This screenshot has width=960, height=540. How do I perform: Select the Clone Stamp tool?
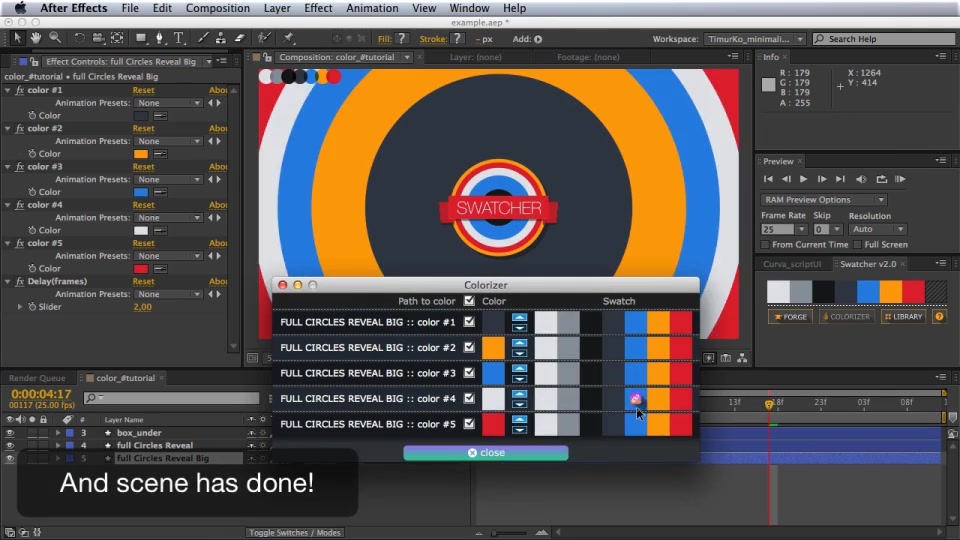(x=220, y=38)
